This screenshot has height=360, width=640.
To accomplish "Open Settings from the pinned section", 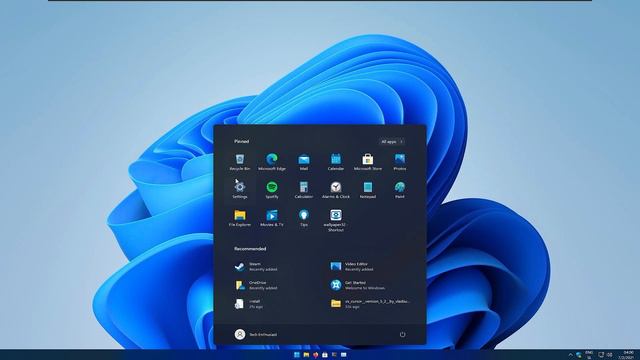I will pyautogui.click(x=240, y=190).
